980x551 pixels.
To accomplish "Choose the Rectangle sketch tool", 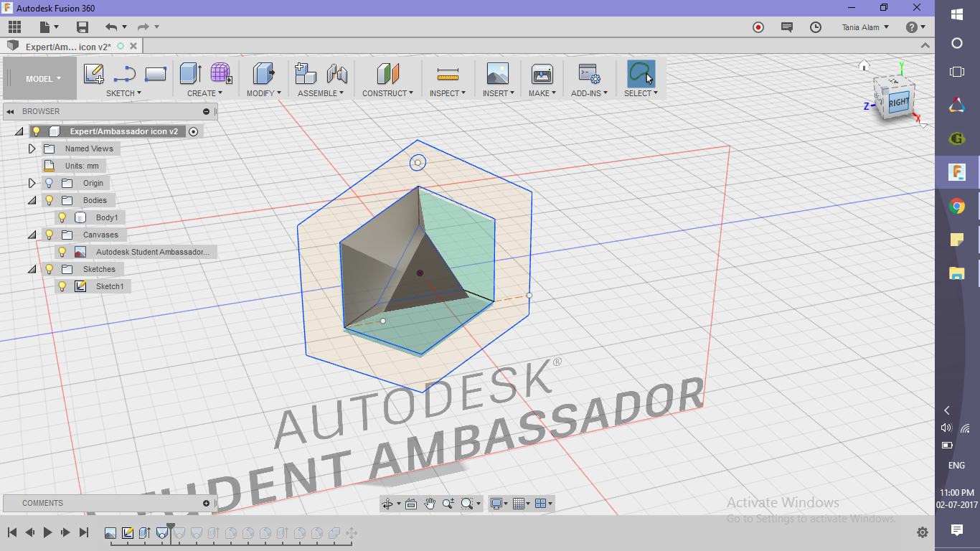I will click(x=156, y=74).
